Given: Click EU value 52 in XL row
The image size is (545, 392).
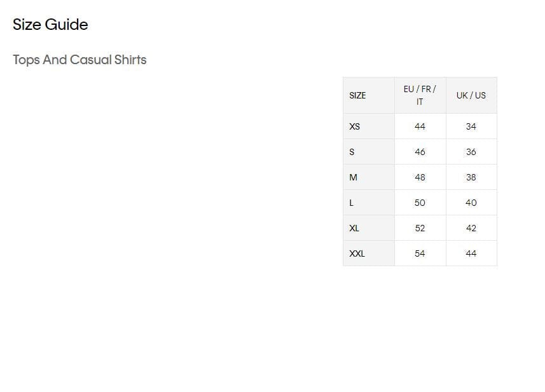Looking at the screenshot, I should [x=420, y=228].
